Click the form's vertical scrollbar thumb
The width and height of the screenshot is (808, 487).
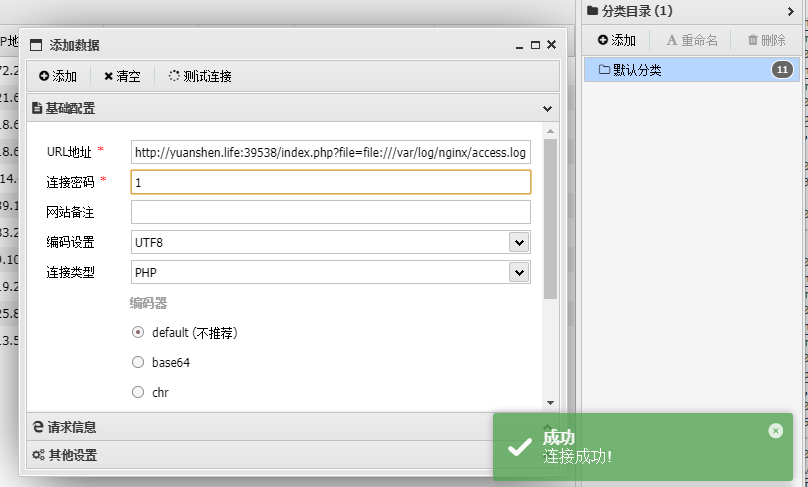(x=550, y=219)
